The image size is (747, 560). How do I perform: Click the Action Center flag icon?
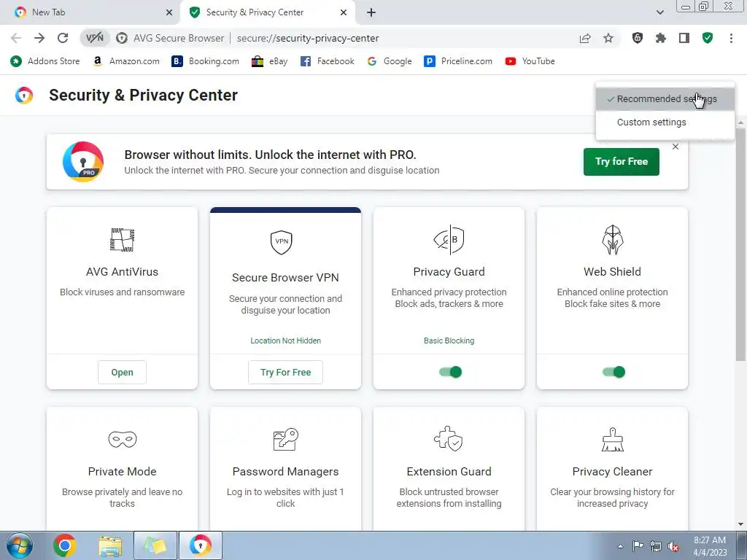[x=638, y=546]
